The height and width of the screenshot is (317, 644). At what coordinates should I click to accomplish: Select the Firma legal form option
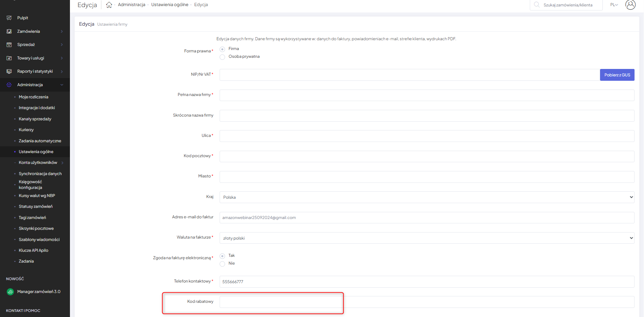222,49
